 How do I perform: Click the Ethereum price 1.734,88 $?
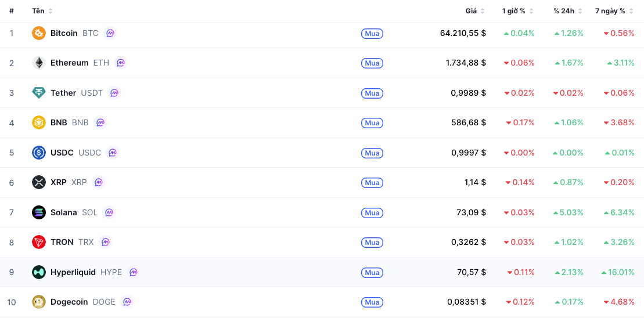click(x=466, y=63)
